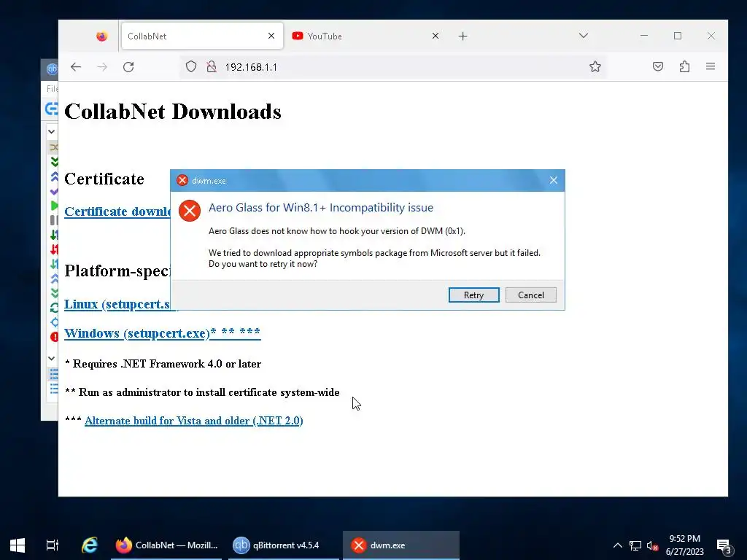Switch to qBittorrent v4.5.4 taskbar button
The image size is (747, 560).
(284, 545)
